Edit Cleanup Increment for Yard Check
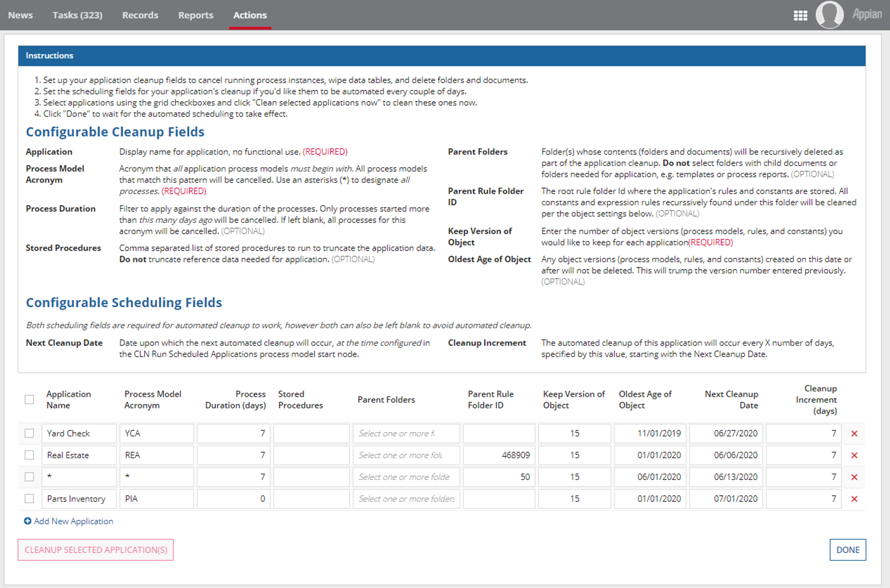Screen dimensions: 890x588 pos(804,433)
